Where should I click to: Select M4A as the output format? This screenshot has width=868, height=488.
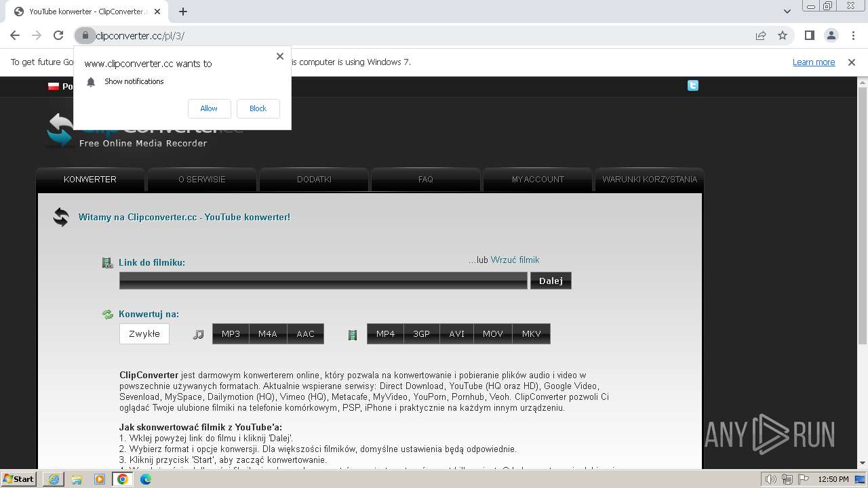click(268, 334)
